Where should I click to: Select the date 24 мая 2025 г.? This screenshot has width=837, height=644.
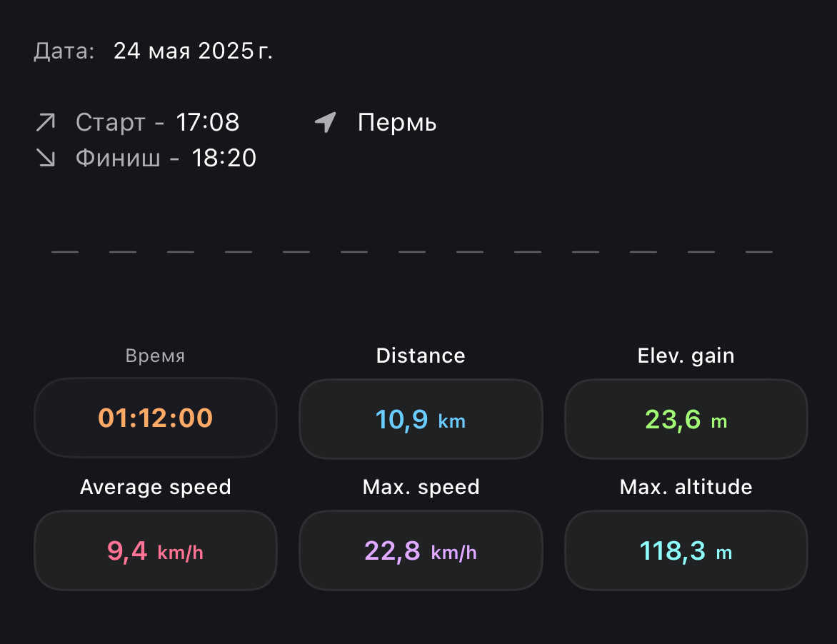[x=193, y=51]
